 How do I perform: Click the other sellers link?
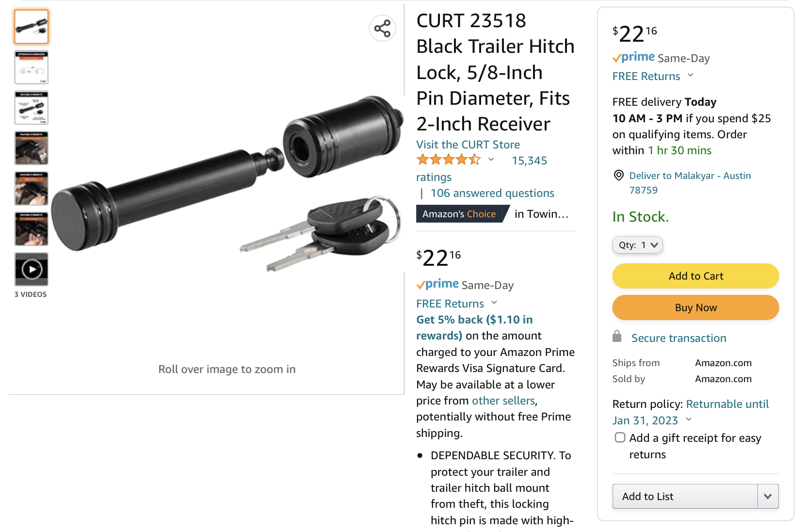(x=503, y=401)
